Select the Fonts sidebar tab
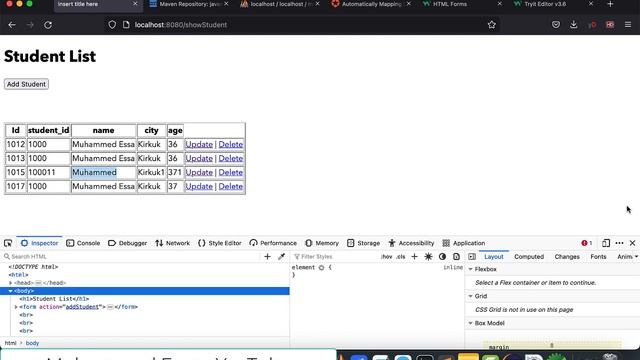 (x=598, y=257)
